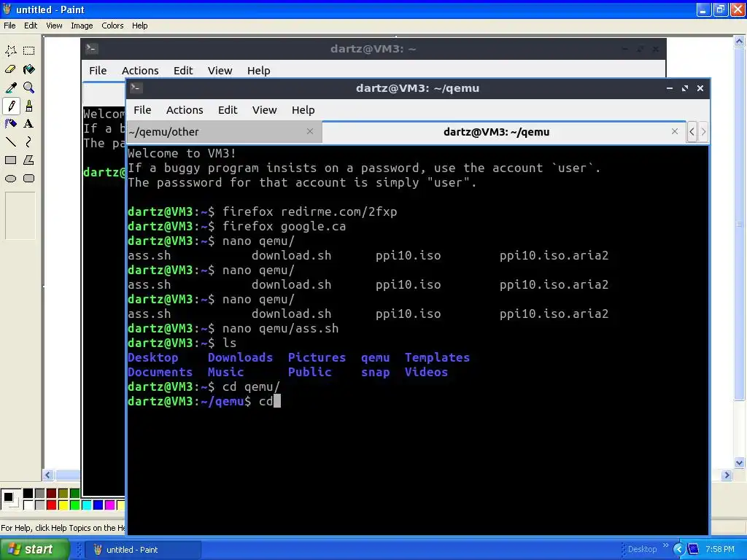This screenshot has width=747, height=560.
Task: Open Help menu in the qemu terminal
Action: [x=303, y=110]
